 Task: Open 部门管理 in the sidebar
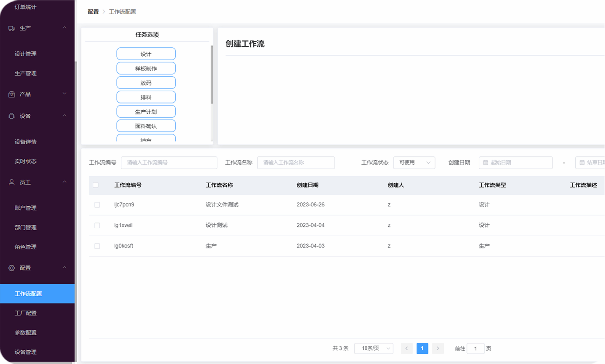[25, 227]
